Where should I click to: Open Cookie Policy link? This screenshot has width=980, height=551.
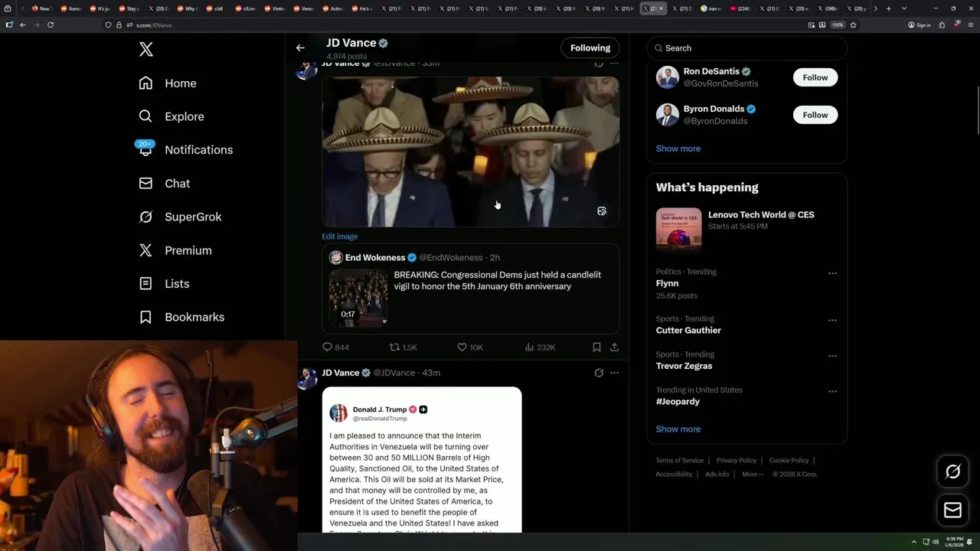[789, 461]
